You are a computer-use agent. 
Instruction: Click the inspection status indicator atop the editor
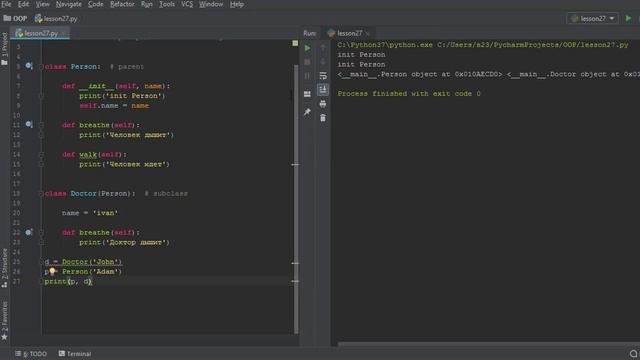(x=295, y=43)
